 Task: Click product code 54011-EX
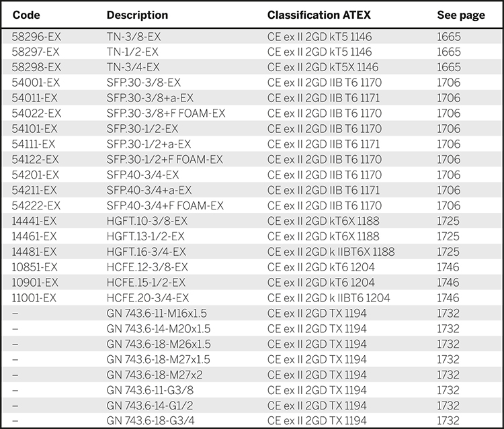click(36, 98)
